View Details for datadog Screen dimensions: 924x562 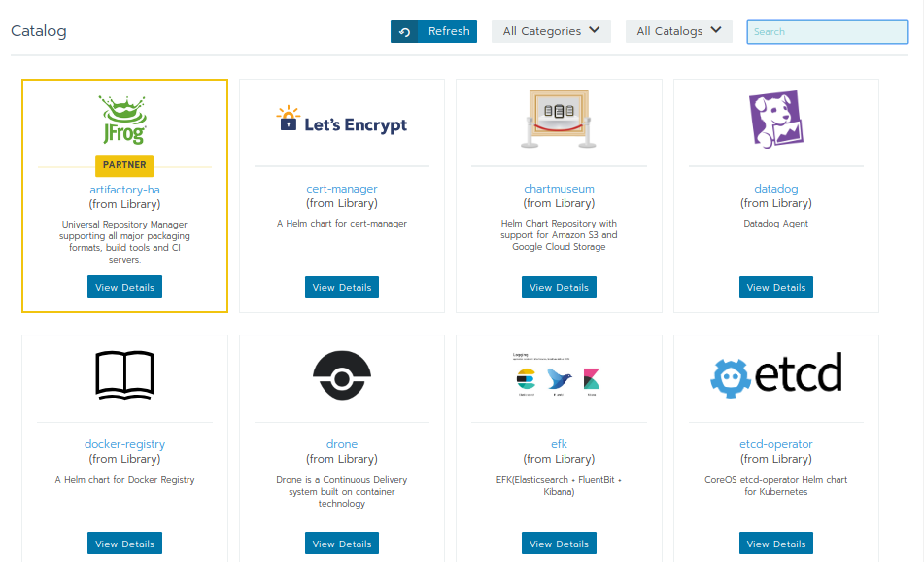(776, 287)
